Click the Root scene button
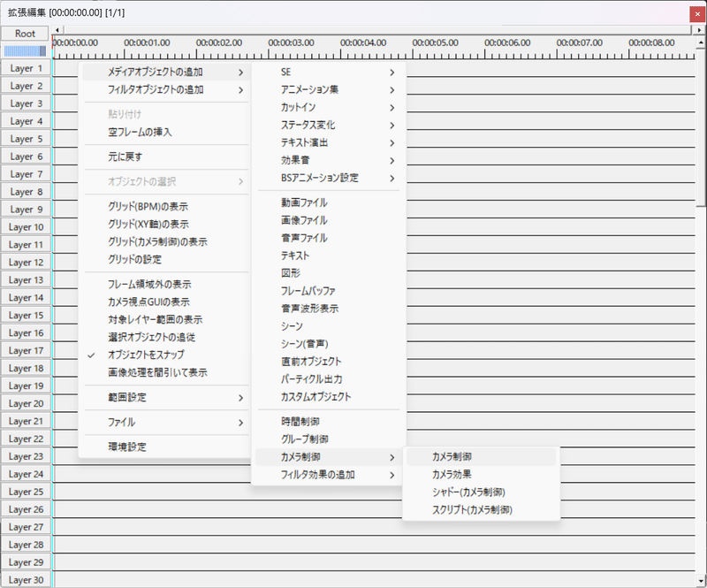The image size is (707, 588). point(25,34)
